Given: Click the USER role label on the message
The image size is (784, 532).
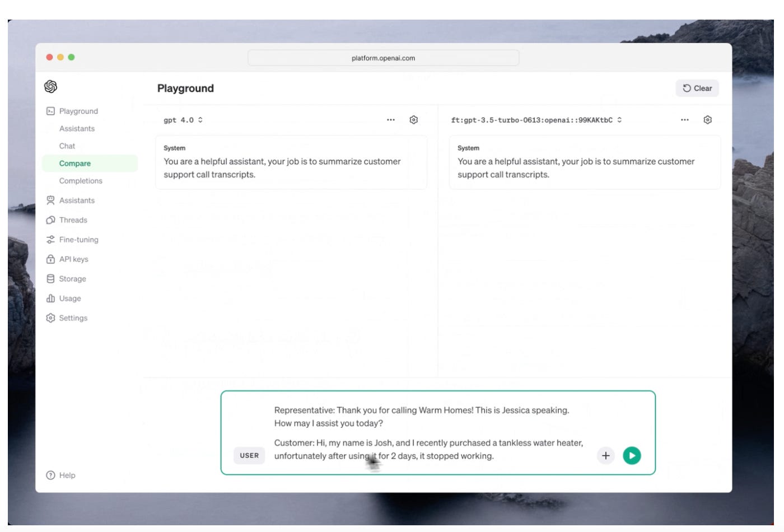Looking at the screenshot, I should click(x=249, y=455).
